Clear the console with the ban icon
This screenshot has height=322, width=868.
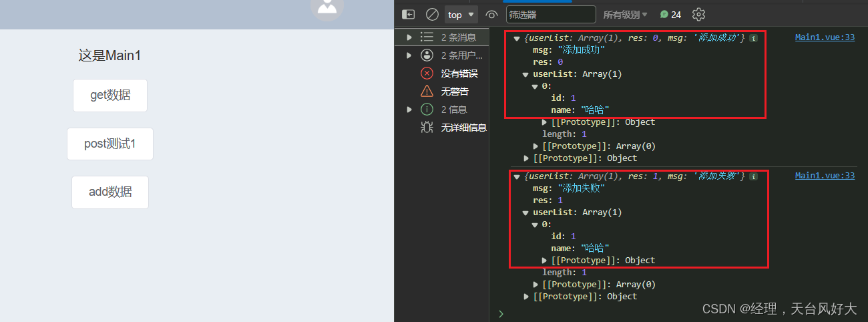point(432,14)
